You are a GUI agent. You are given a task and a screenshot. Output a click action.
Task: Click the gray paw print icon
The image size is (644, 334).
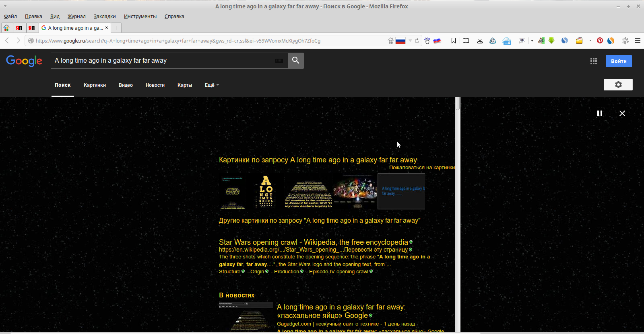pyautogui.click(x=625, y=41)
